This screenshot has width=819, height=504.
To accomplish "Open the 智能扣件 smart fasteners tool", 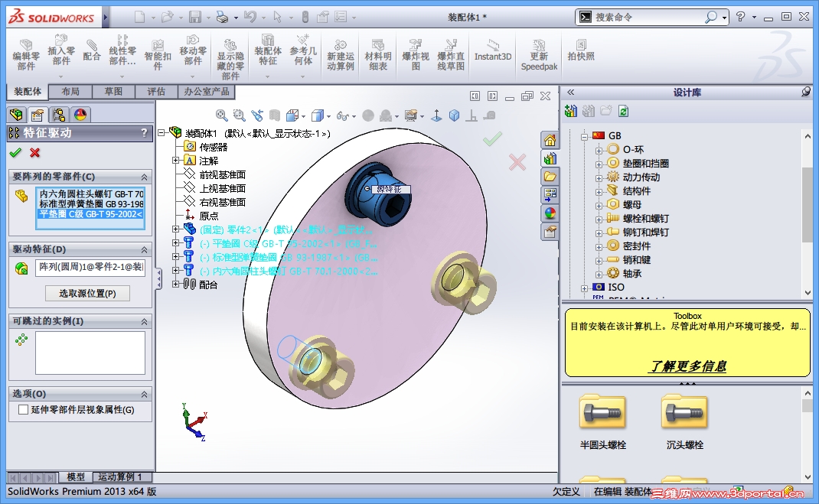I will pos(158,55).
